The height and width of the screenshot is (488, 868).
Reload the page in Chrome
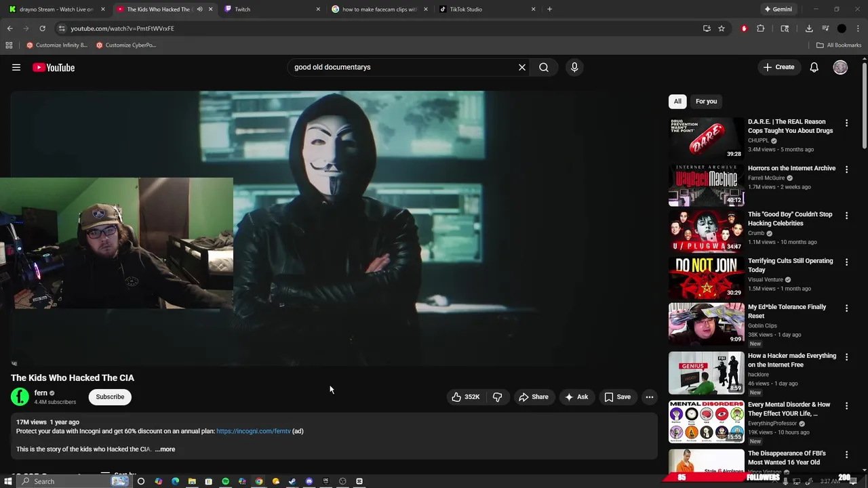click(x=42, y=28)
